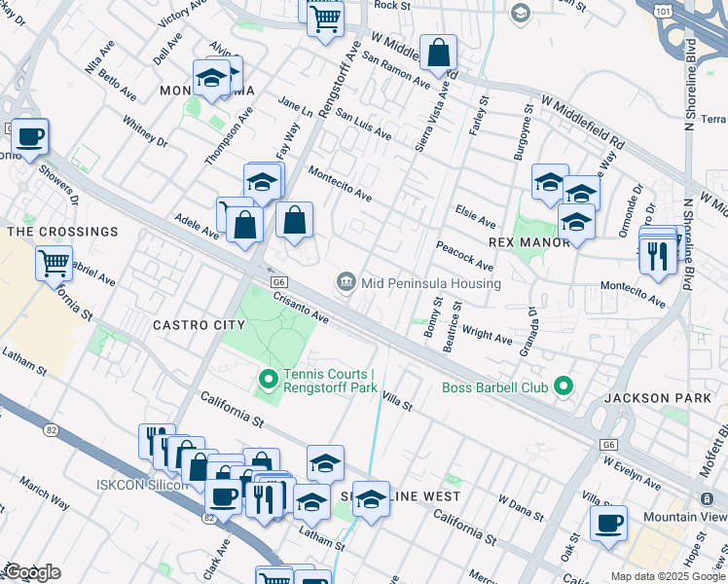
Task: Click shopping bag marker right of Rengstorff Ave
Action: 294,220
